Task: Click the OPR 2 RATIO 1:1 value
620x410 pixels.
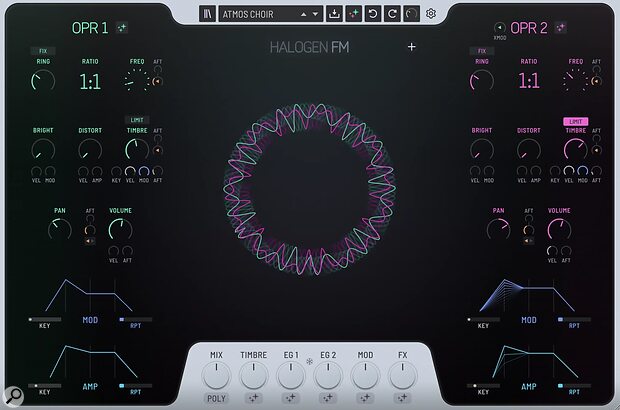Action: 529,82
